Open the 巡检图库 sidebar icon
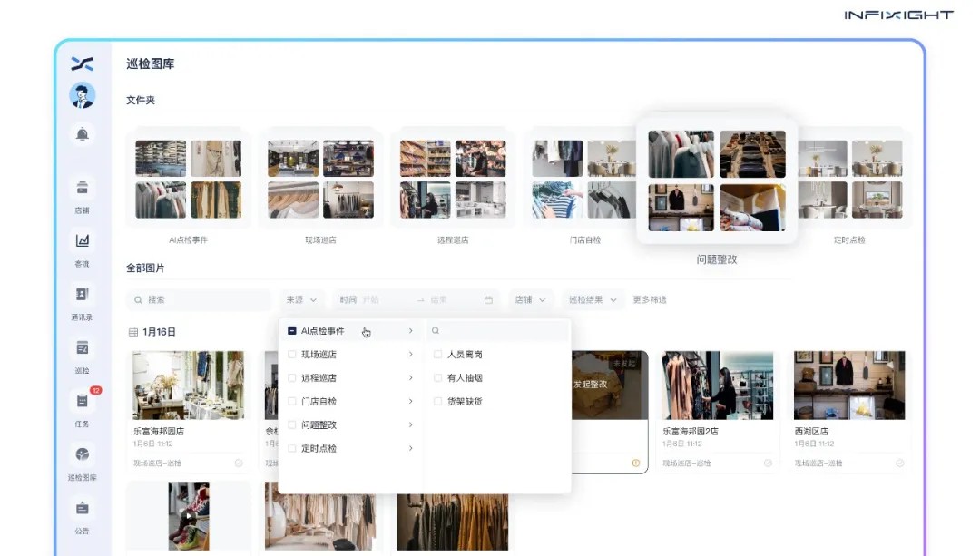Screen dimensions: 980x556 pos(82,454)
